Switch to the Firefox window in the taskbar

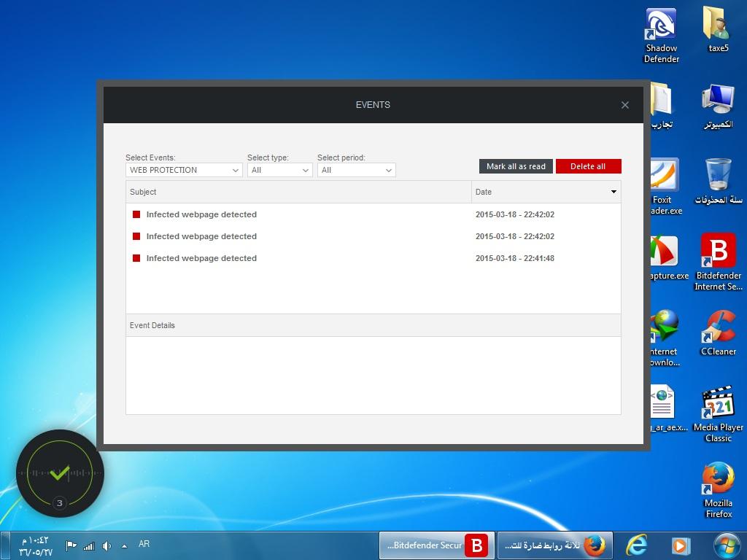pos(554,545)
